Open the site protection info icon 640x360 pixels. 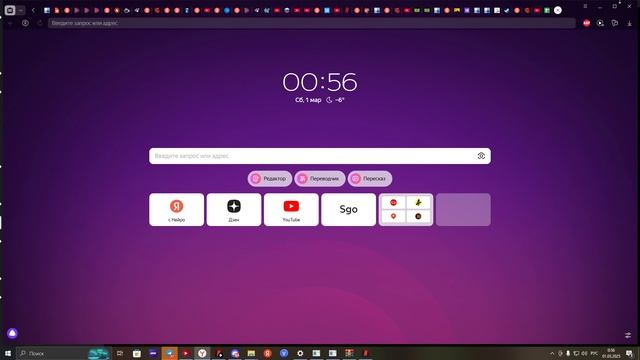[25, 23]
